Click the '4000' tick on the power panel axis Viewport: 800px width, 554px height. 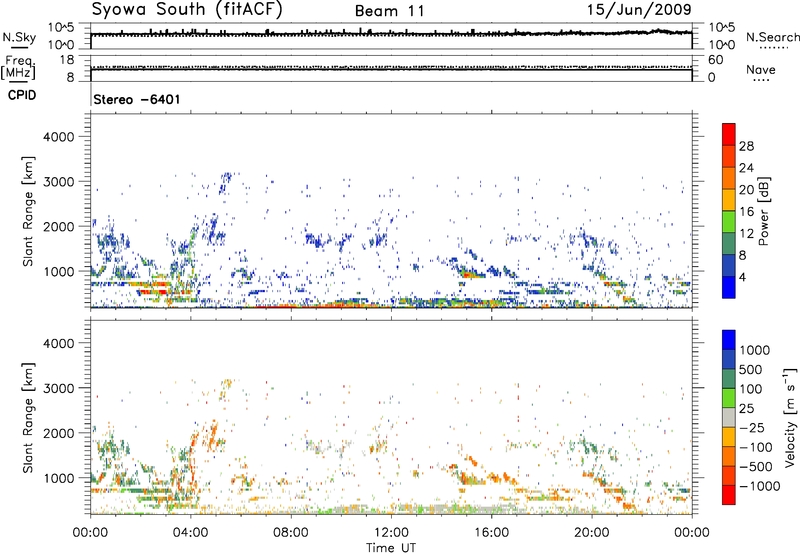(58, 137)
